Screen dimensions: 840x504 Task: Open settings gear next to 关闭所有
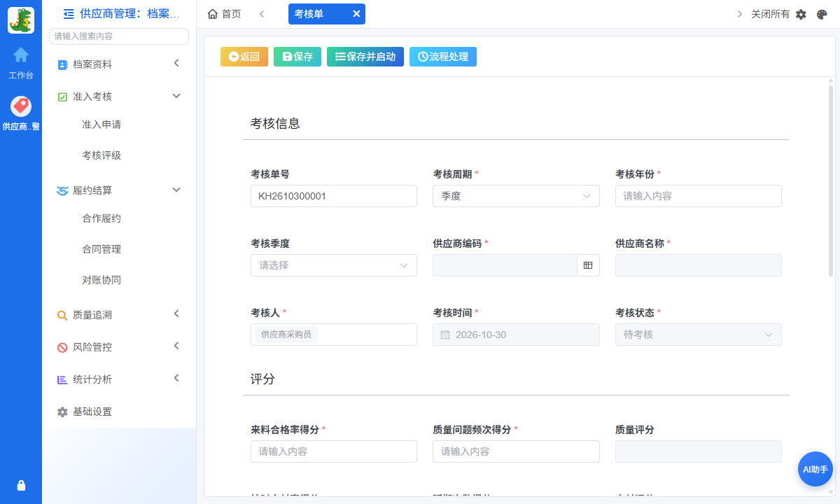click(801, 14)
